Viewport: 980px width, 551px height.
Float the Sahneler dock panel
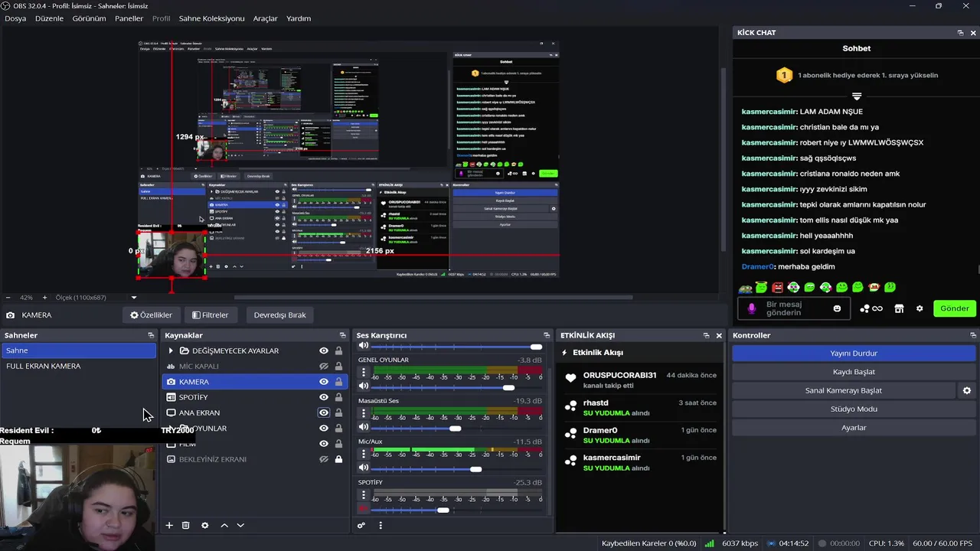click(x=151, y=335)
